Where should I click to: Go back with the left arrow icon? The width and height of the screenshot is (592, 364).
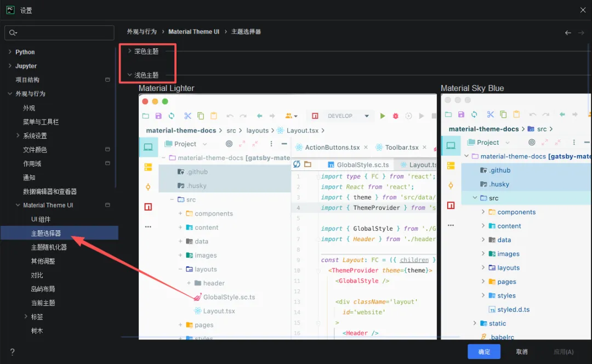[x=568, y=33]
